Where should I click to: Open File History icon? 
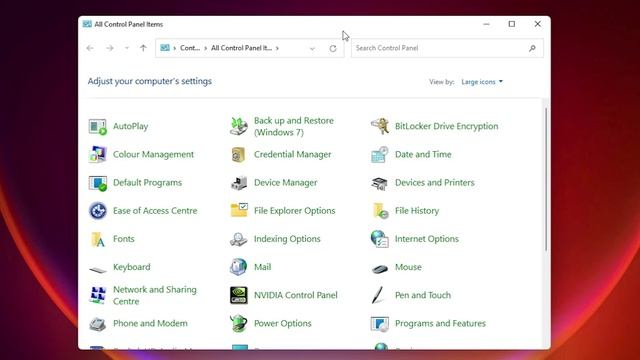pos(380,211)
